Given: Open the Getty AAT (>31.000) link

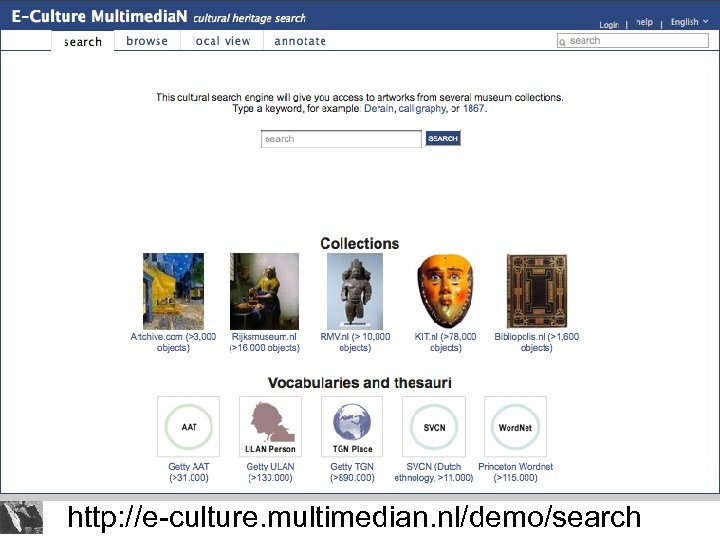Looking at the screenshot, I should point(189,472).
